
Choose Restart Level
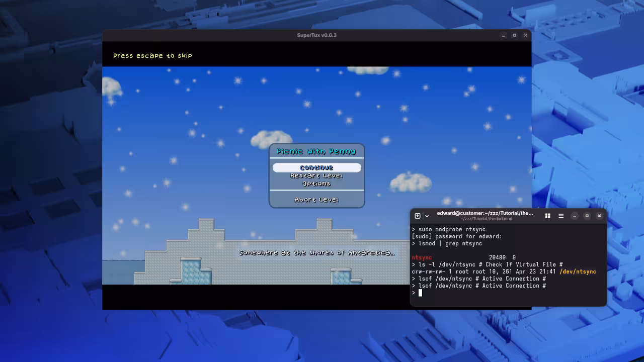[316, 175]
